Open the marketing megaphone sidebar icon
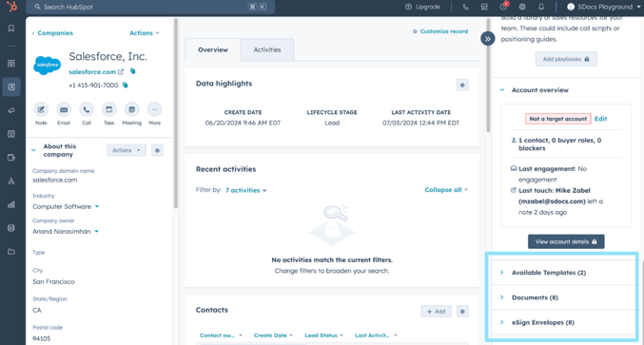This screenshot has height=345, width=644. point(11,110)
